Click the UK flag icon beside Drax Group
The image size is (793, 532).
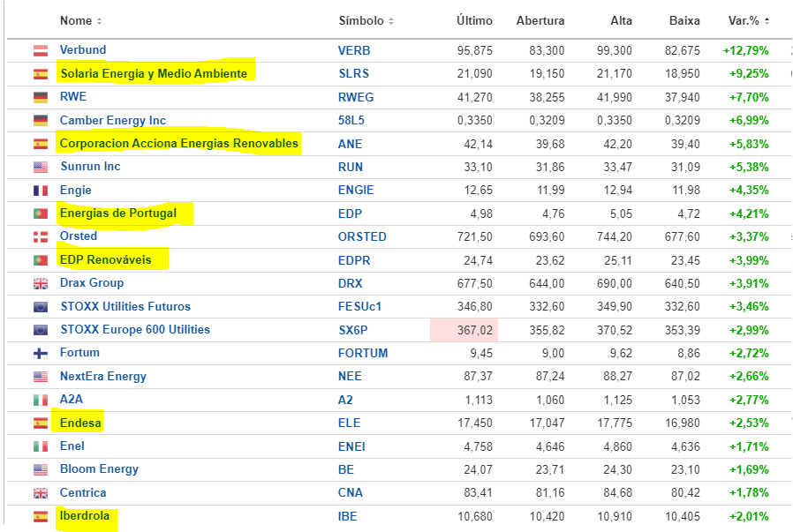click(x=41, y=283)
